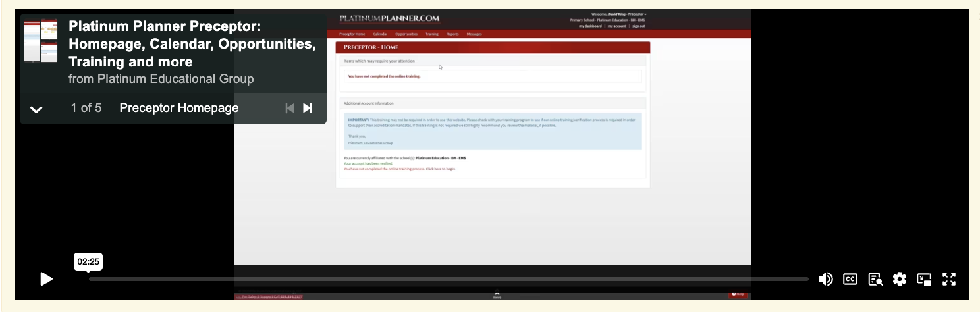This screenshot has height=312, width=980.
Task: Enable picture-in-picture mode
Action: coord(925,279)
